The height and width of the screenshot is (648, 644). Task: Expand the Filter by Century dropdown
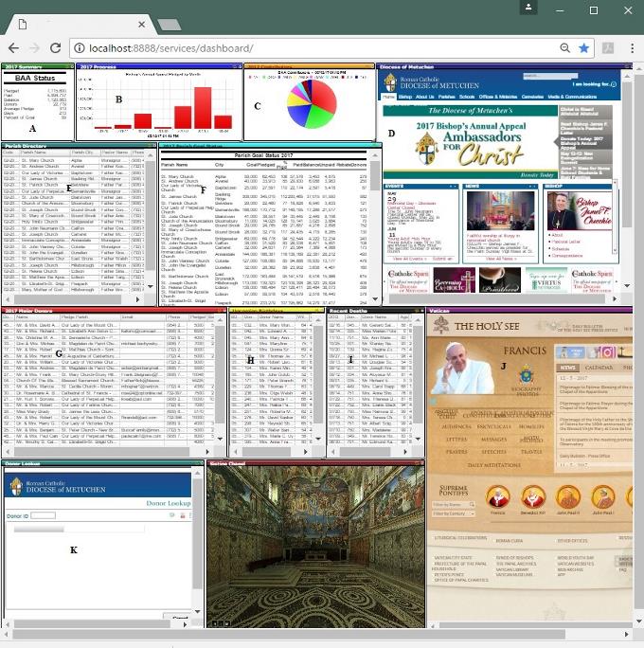453,513
